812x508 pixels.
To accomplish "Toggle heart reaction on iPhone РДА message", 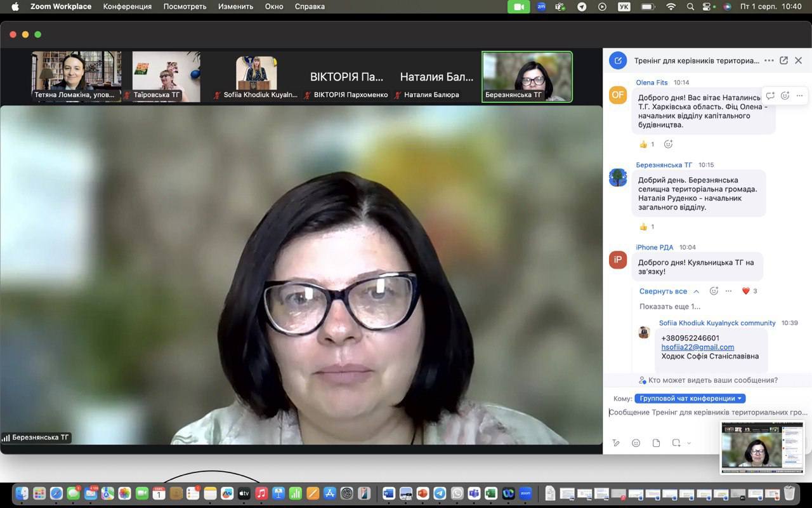I will [749, 291].
